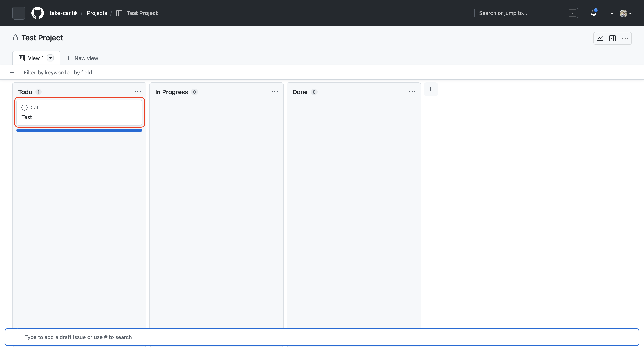This screenshot has width=644, height=348.
Task: Open the create new plus dropdown
Action: point(608,13)
